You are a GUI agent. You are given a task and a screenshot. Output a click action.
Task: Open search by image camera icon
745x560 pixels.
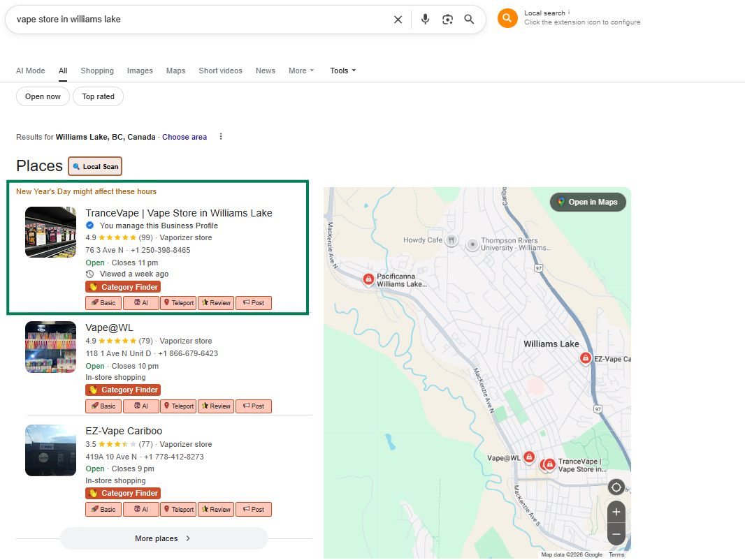447,20
